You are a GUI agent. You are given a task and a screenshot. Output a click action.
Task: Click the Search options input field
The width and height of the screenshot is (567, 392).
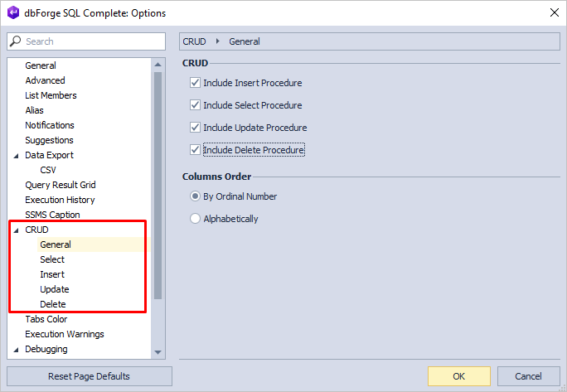[86, 41]
